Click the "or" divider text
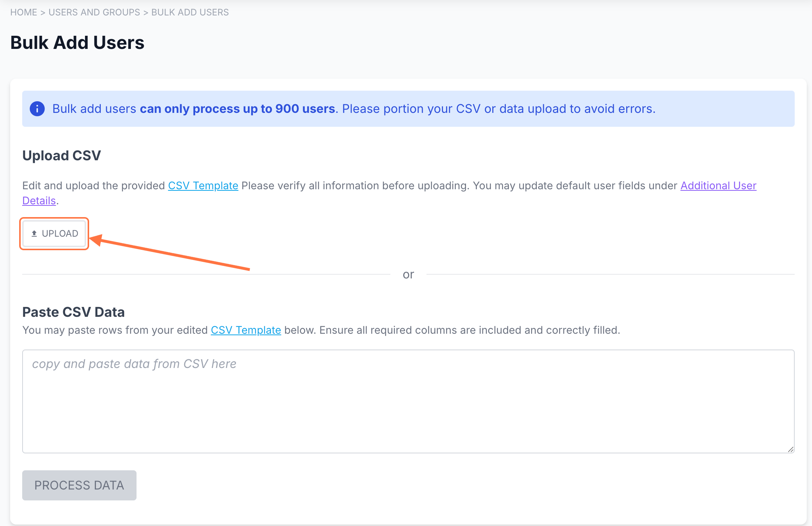The width and height of the screenshot is (812, 526). click(x=408, y=275)
